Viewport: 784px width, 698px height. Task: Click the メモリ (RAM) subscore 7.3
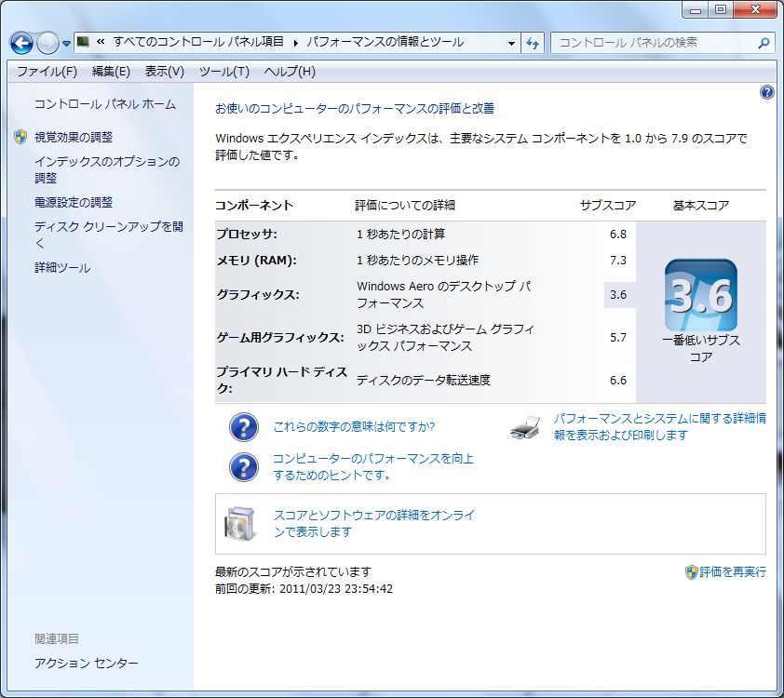(618, 260)
